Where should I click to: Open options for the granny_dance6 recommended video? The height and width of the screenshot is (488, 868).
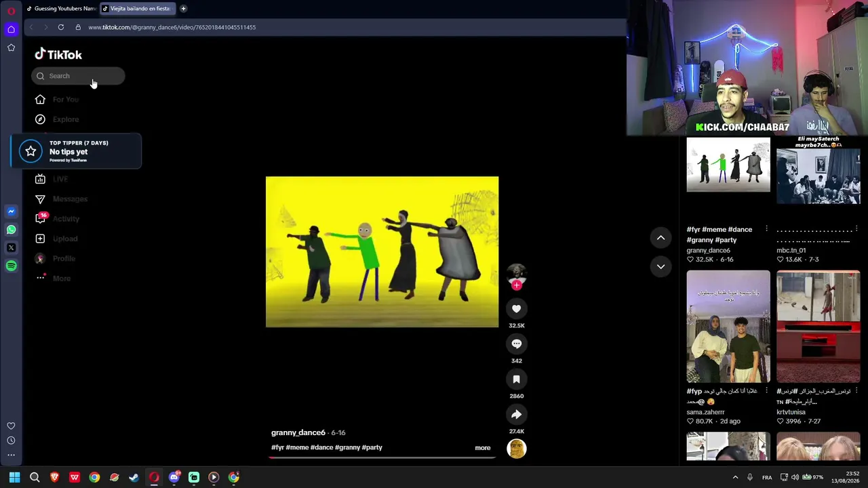[x=766, y=229]
